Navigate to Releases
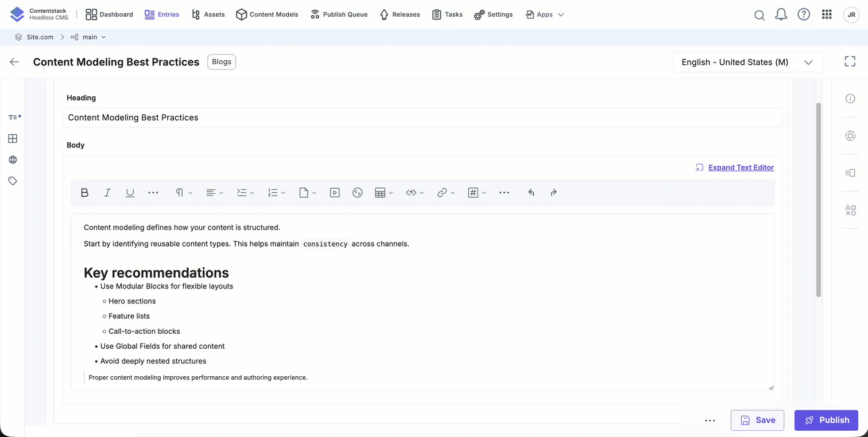The image size is (868, 437). click(x=400, y=14)
